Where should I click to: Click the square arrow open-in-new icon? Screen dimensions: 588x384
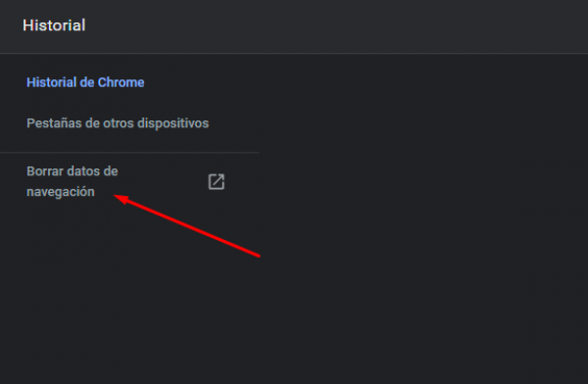click(x=217, y=182)
